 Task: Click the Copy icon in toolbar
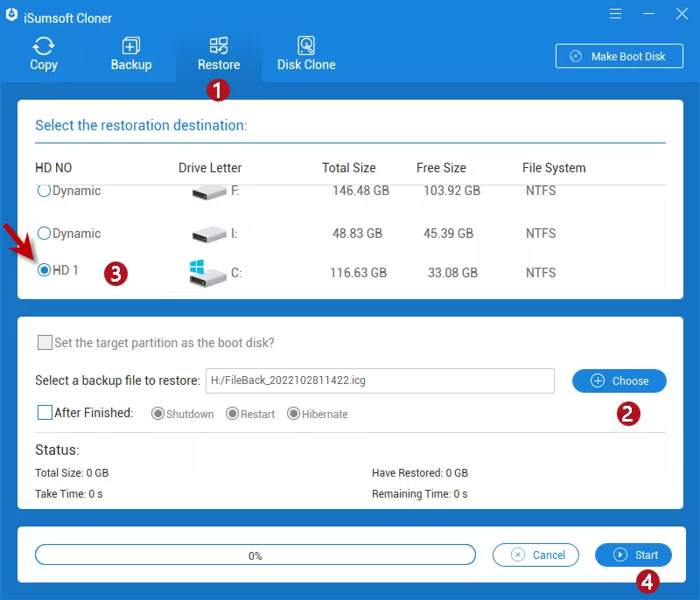click(43, 45)
